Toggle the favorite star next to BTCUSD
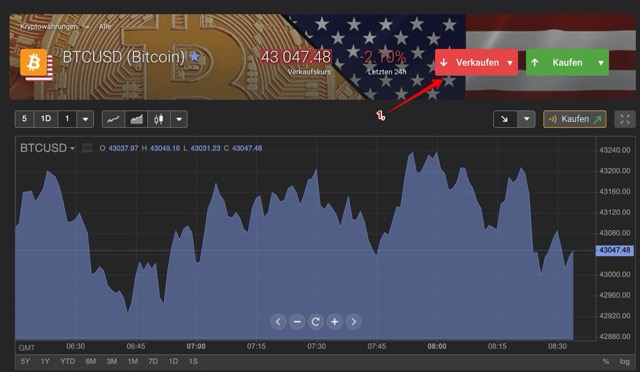The height and width of the screenshot is (372, 640). point(195,56)
